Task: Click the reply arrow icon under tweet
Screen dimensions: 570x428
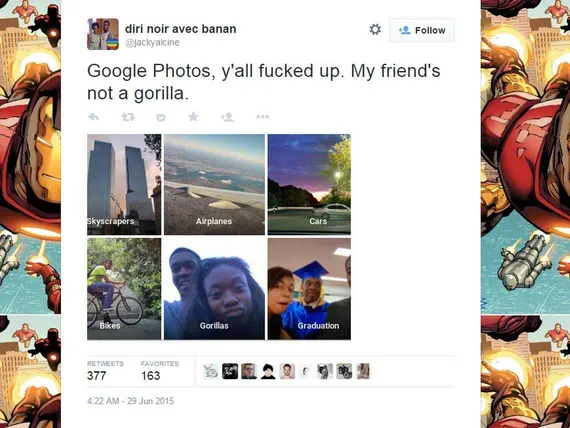Action: 94,117
